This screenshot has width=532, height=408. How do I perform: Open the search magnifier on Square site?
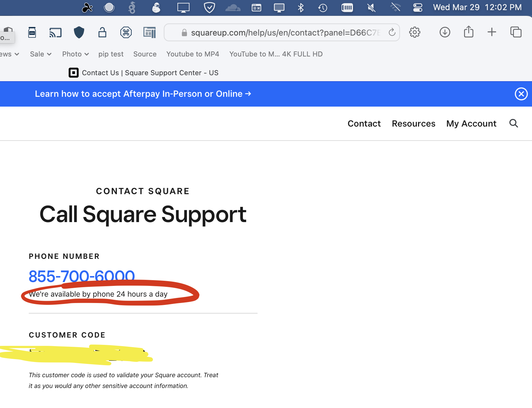pos(513,123)
